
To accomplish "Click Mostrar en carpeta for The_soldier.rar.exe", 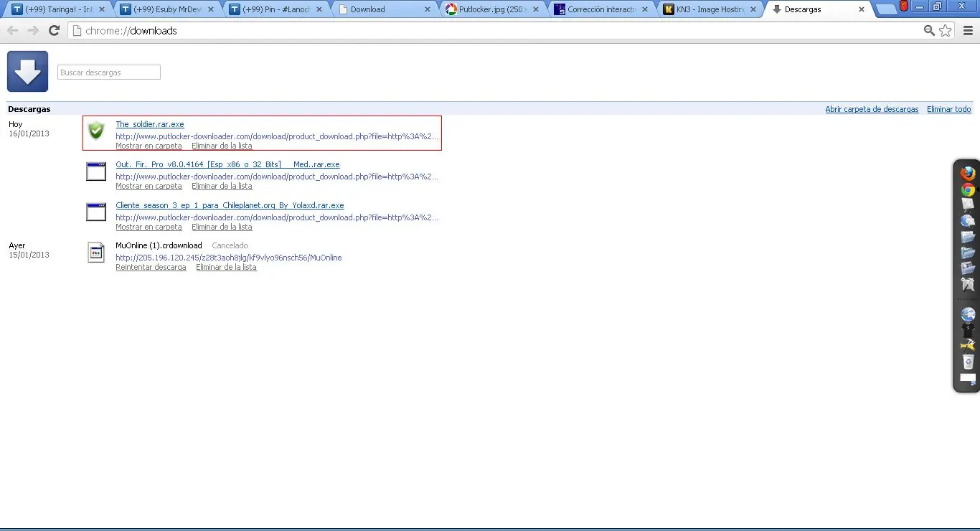I will pyautogui.click(x=149, y=146).
